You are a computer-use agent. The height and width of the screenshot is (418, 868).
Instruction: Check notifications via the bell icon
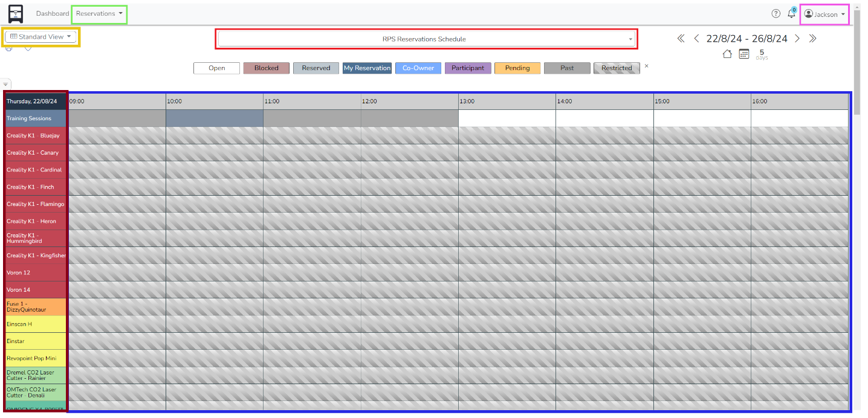791,13
